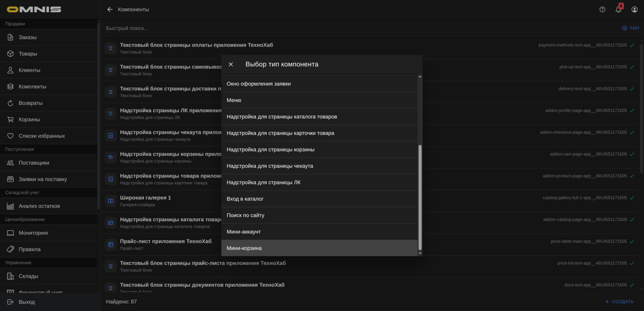
Task: Open the help question mark icon
Action: point(602,9)
